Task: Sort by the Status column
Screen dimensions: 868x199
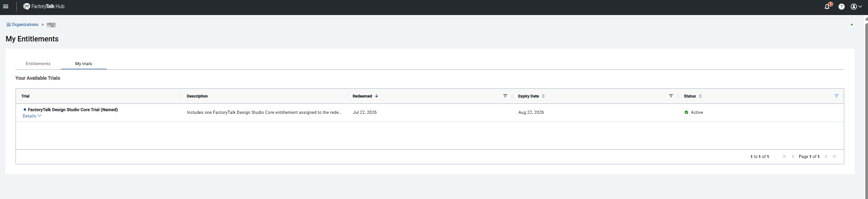Action: click(x=690, y=96)
